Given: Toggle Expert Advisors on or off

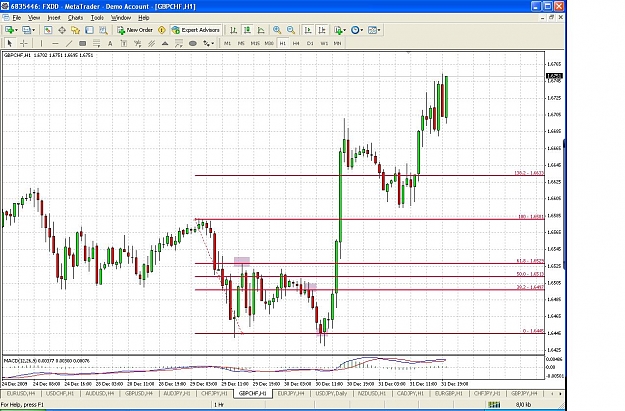Looking at the screenshot, I should [196, 30].
